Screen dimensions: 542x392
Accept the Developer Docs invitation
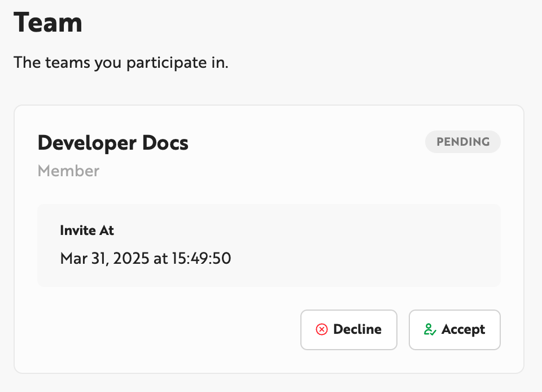point(454,329)
